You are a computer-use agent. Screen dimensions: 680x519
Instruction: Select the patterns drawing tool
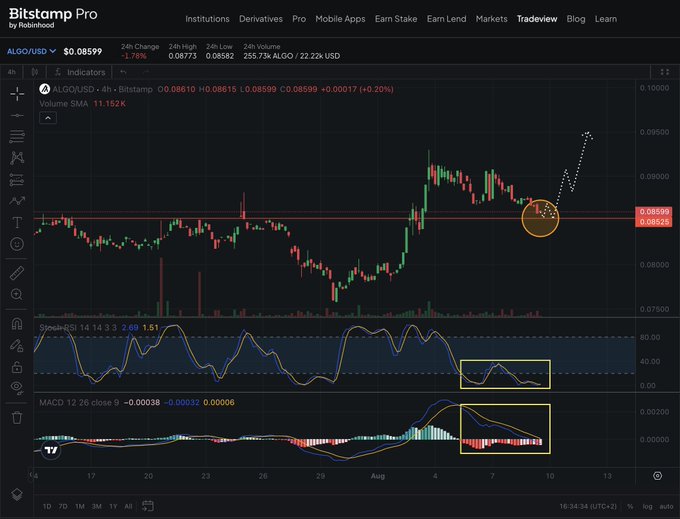pos(17,157)
